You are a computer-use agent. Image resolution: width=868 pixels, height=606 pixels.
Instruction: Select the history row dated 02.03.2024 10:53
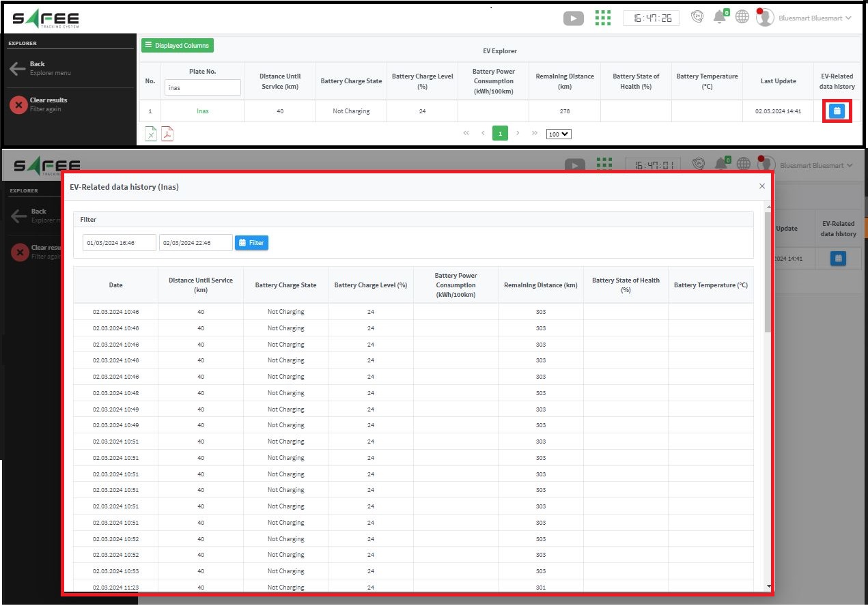(x=413, y=571)
